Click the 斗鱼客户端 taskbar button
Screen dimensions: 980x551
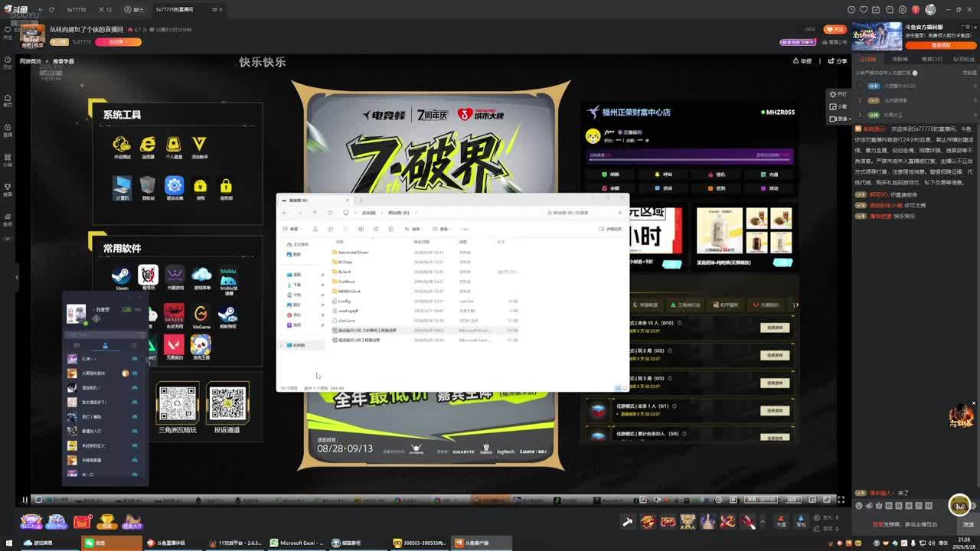[x=482, y=543]
